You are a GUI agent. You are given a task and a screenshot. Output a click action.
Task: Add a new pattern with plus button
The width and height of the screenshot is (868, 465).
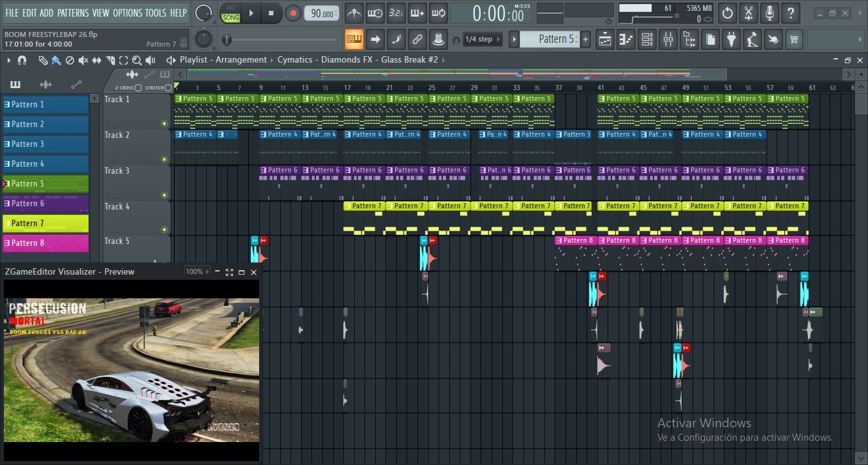pos(585,40)
